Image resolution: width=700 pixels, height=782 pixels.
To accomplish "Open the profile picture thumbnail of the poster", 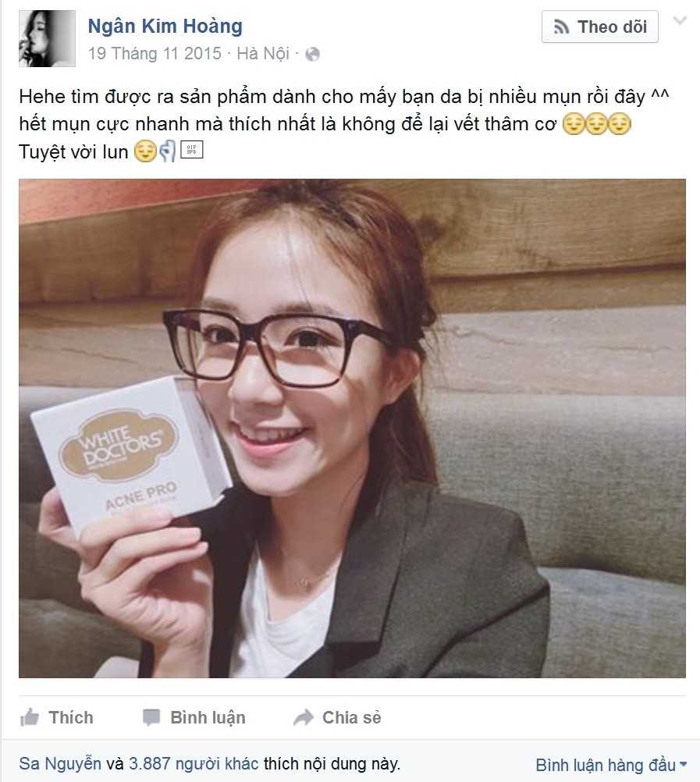I will 47,38.
